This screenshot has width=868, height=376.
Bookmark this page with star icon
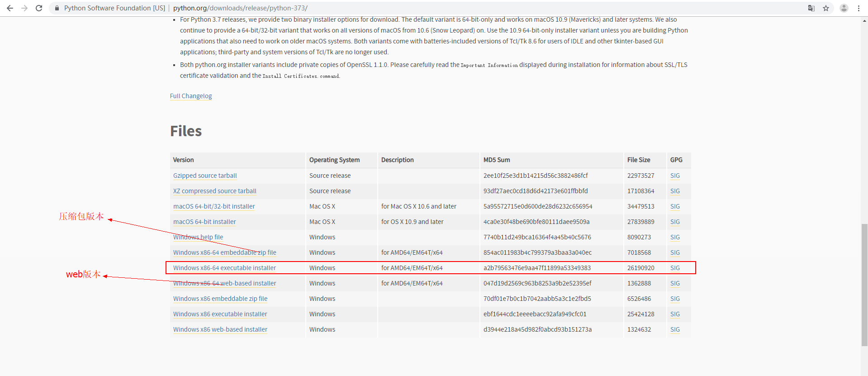click(x=826, y=8)
